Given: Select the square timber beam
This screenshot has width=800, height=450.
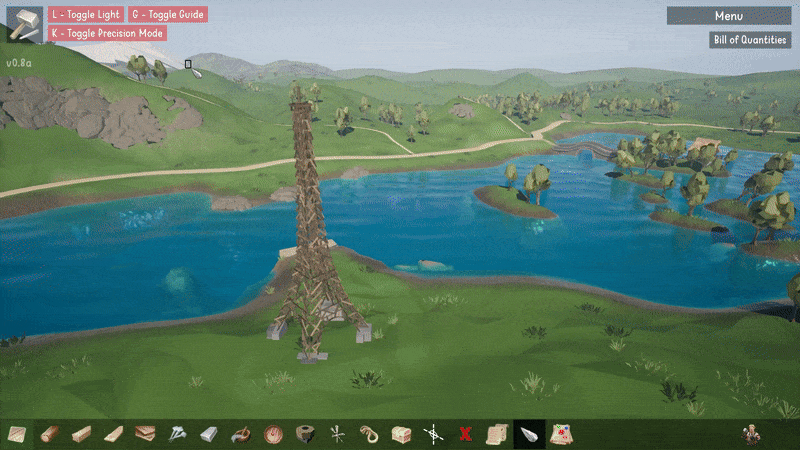Looking at the screenshot, I should (82, 434).
